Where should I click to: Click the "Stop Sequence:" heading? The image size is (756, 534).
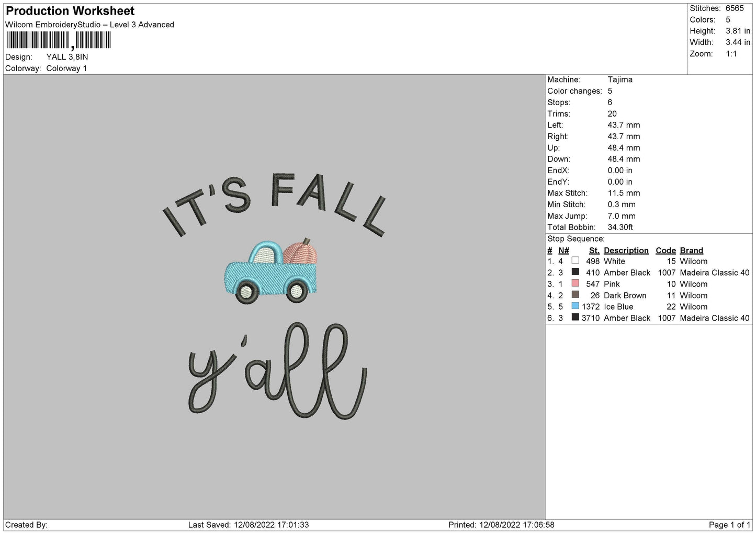pos(576,239)
